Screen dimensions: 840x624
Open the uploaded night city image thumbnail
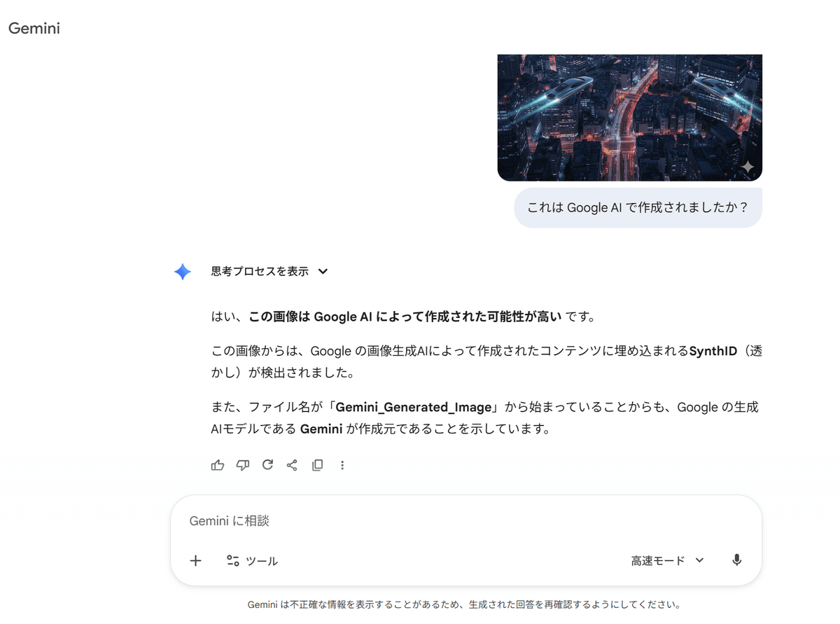629,118
